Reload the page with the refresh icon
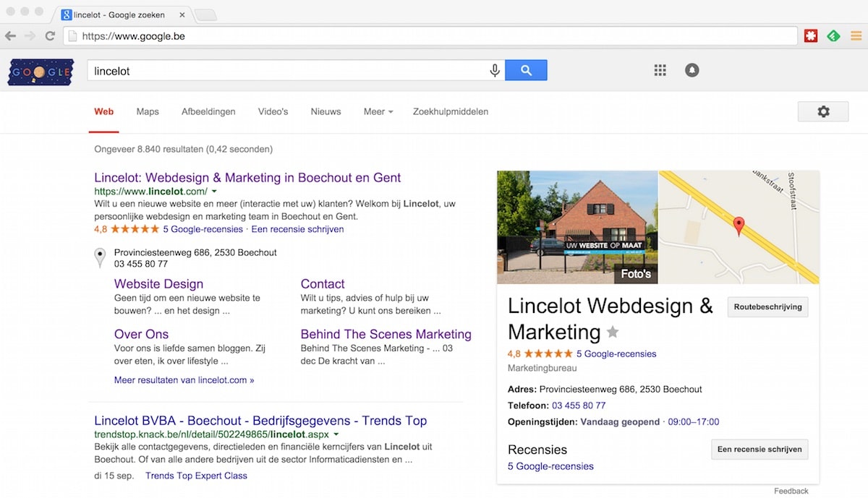This screenshot has height=498, width=868. tap(50, 35)
